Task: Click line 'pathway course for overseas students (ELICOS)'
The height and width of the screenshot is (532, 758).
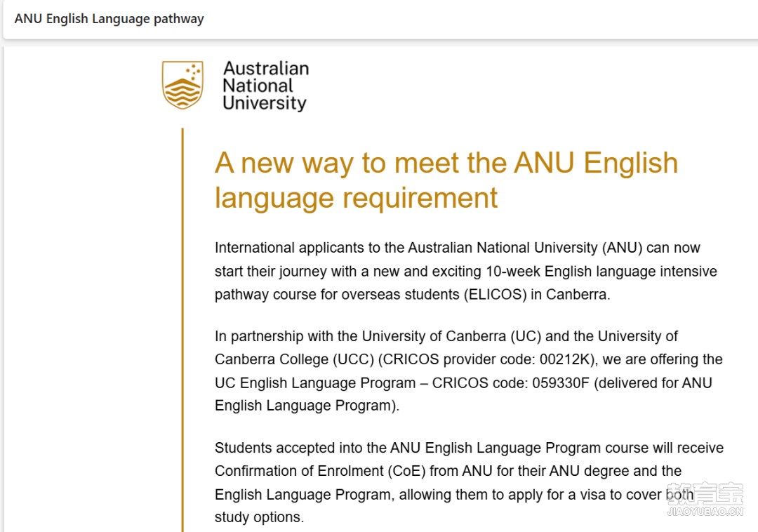Action: (413, 295)
